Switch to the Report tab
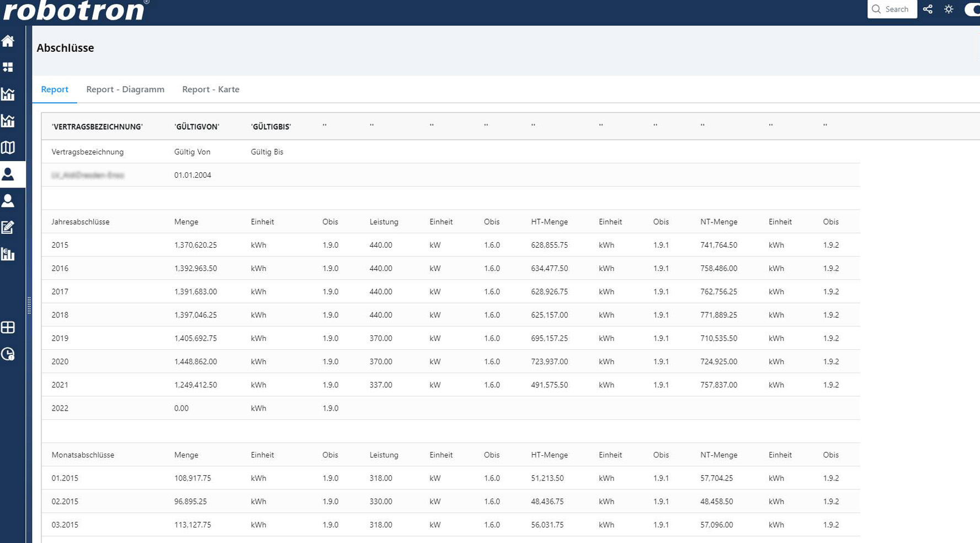980x543 pixels. (x=55, y=89)
